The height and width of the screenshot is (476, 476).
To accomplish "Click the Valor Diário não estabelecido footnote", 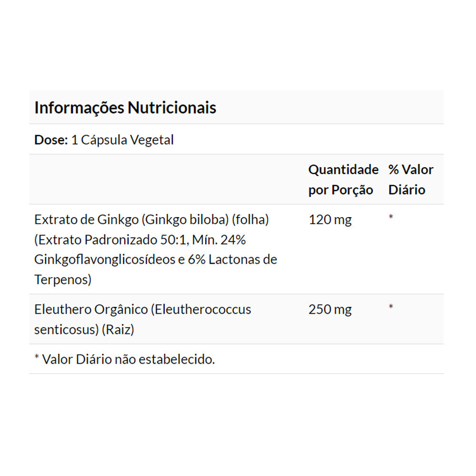I will tap(124, 359).
